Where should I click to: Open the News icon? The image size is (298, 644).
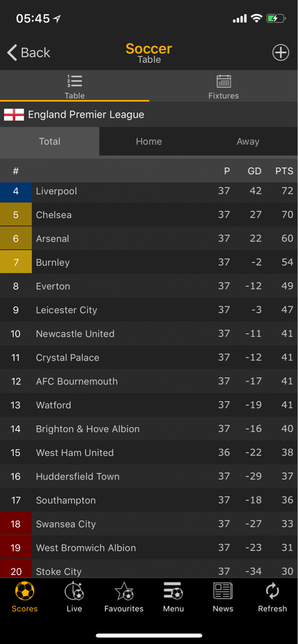click(x=223, y=591)
